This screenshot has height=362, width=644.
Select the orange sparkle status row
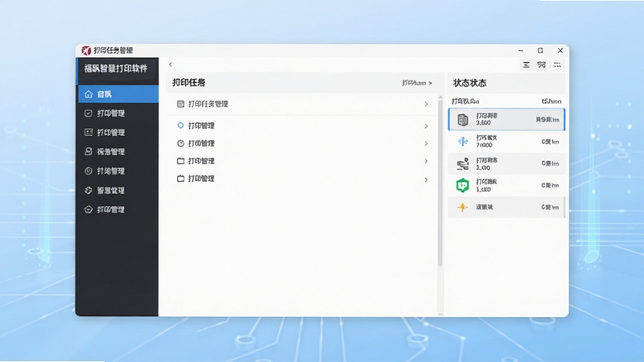click(x=506, y=208)
